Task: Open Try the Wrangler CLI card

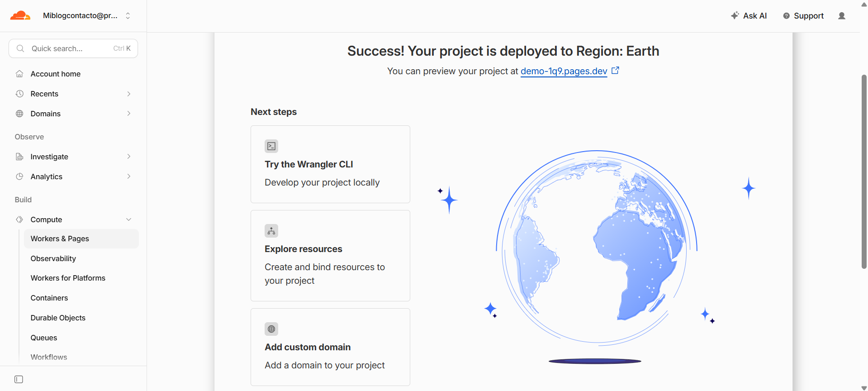Action: (x=330, y=164)
